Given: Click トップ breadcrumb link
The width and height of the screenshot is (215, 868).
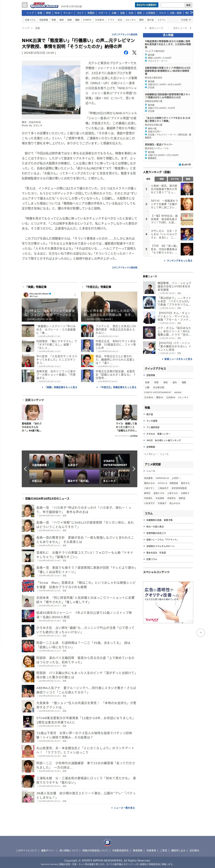Looking at the screenshot, I should 26,28.
